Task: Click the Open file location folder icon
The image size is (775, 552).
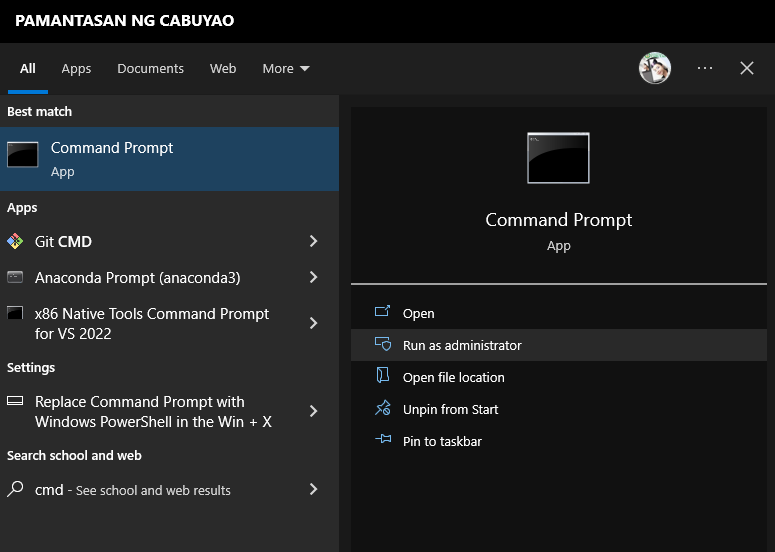Action: pyautogui.click(x=383, y=375)
